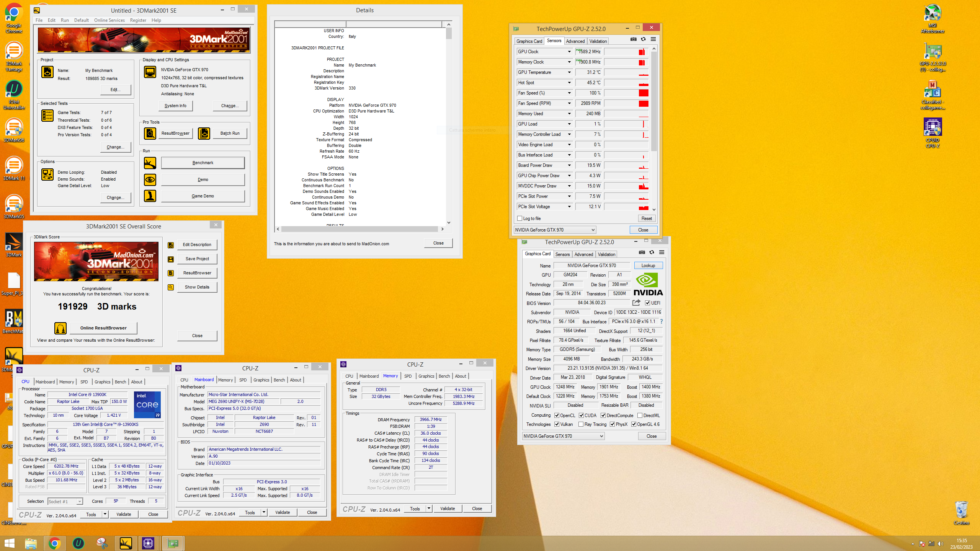Image resolution: width=980 pixels, height=551 pixels.
Task: Open 3DMark 11 desktop shortcut
Action: pos(14,168)
